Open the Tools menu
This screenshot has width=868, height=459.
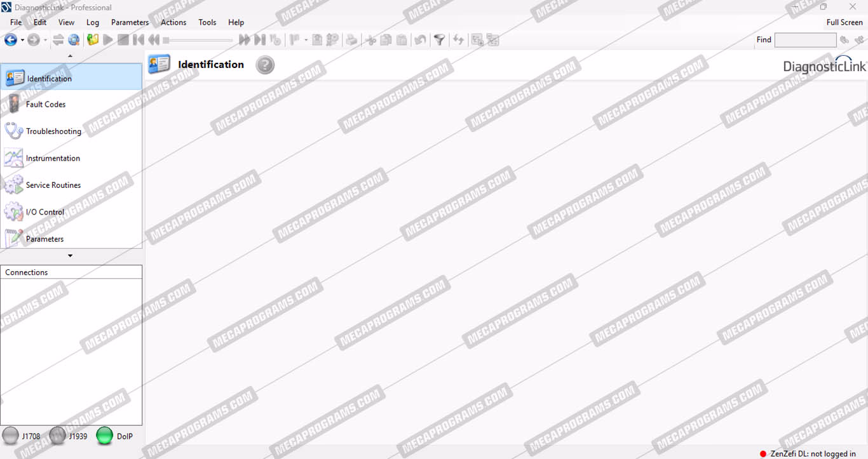point(207,22)
